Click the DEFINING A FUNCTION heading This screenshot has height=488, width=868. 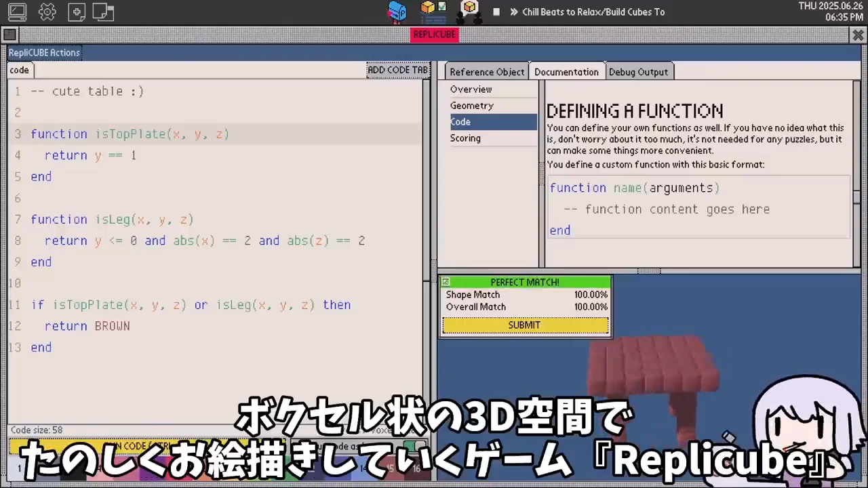635,111
